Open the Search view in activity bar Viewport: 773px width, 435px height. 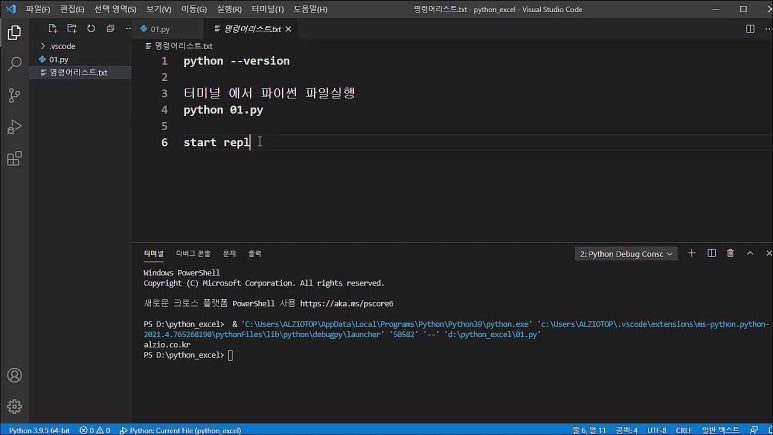14,64
